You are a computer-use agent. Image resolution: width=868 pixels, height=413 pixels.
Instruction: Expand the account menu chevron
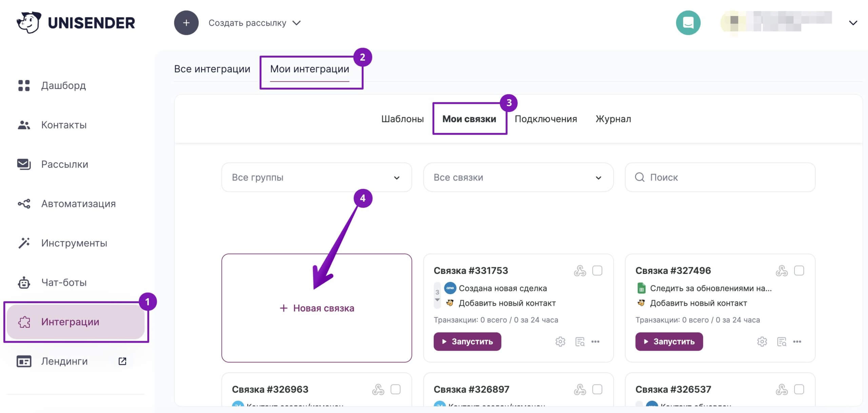click(853, 23)
